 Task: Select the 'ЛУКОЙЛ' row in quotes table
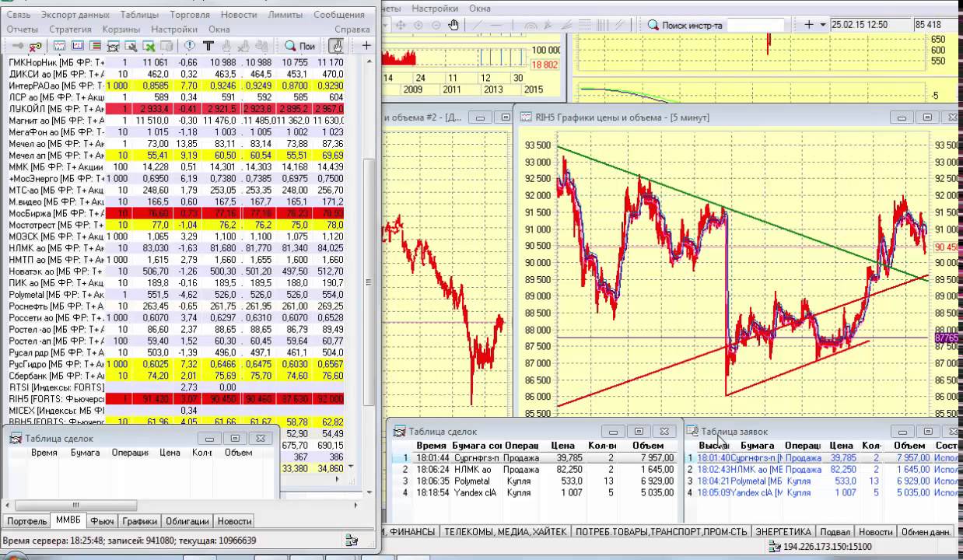point(176,109)
